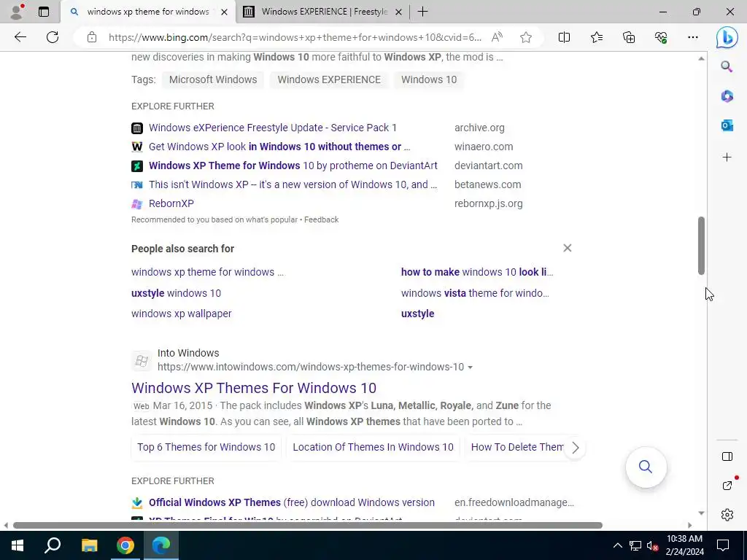Open Windows eXPerience Freestyle Update link
The image size is (747, 560).
[x=273, y=128]
